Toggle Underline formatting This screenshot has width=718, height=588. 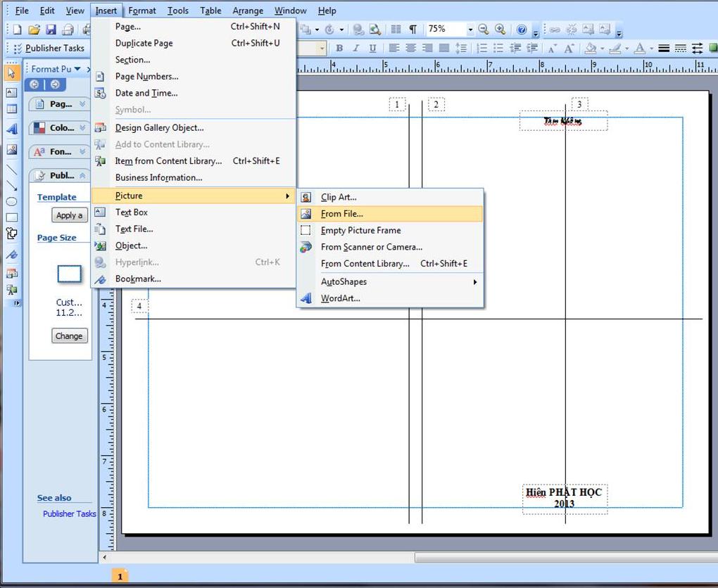tap(373, 48)
